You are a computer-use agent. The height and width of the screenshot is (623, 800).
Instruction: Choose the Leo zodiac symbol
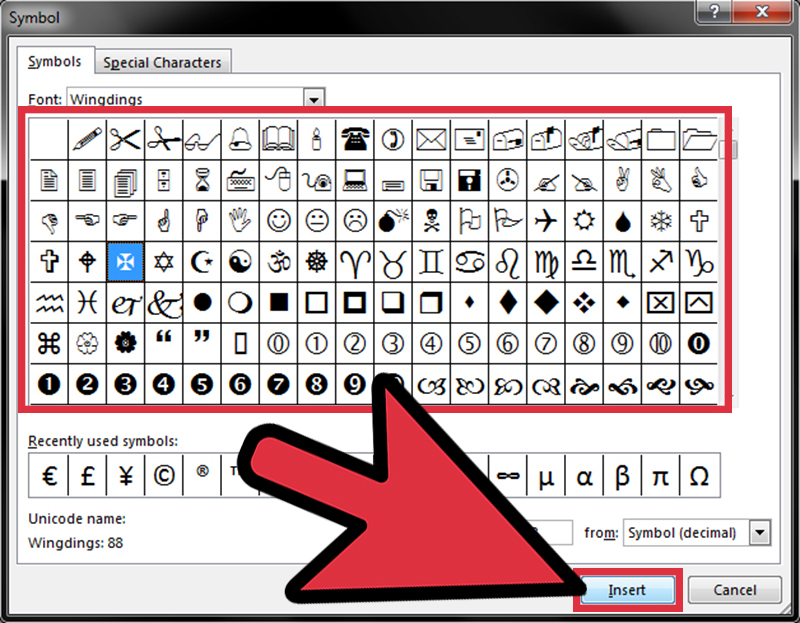point(508,262)
